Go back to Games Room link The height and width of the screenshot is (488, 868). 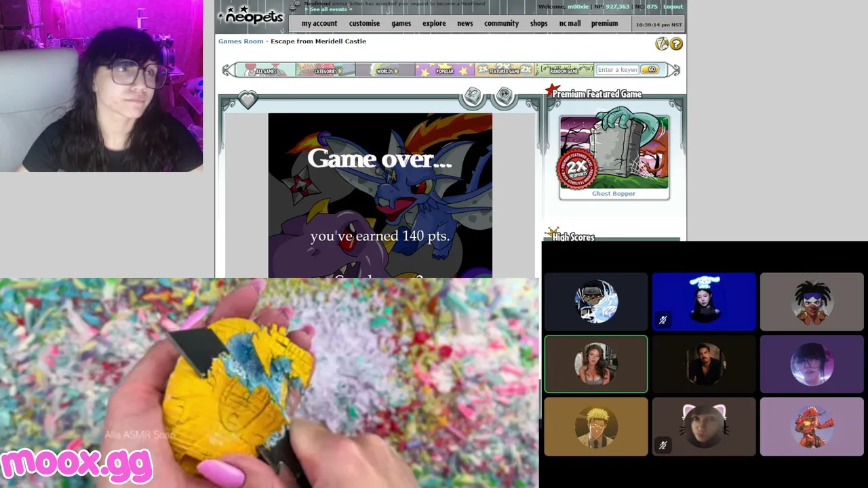click(x=241, y=41)
